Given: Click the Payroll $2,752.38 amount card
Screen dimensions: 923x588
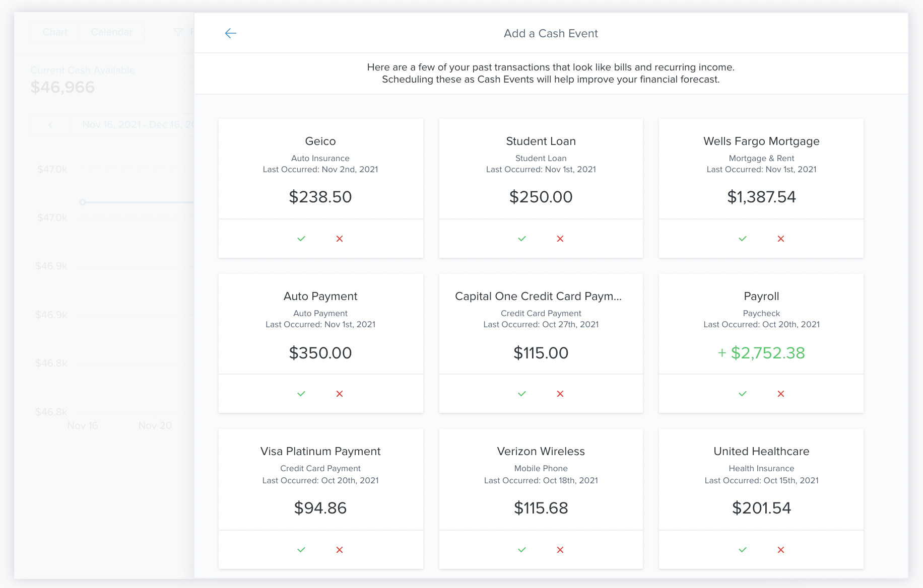Looking at the screenshot, I should pyautogui.click(x=761, y=353).
